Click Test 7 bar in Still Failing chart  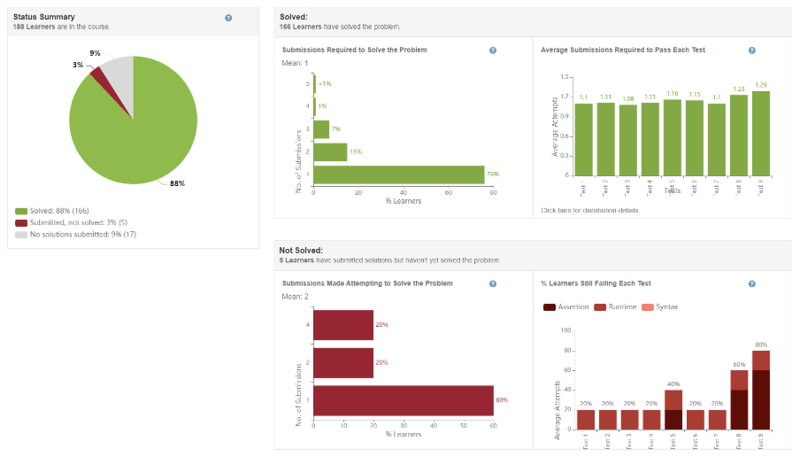[x=717, y=420]
